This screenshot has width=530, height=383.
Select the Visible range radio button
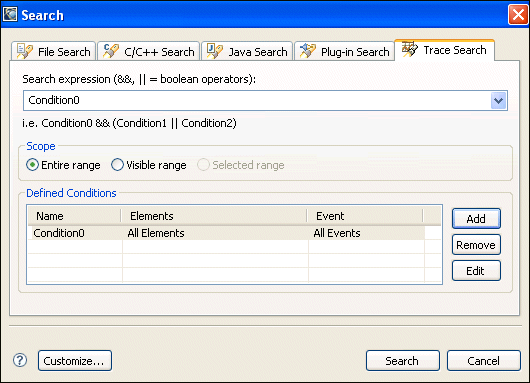pyautogui.click(x=117, y=165)
